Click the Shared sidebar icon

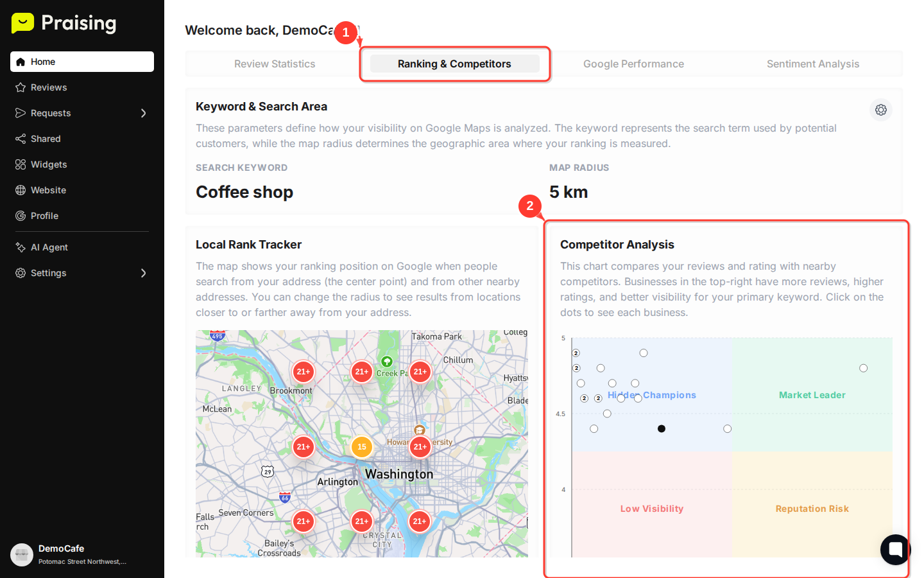[20, 139]
